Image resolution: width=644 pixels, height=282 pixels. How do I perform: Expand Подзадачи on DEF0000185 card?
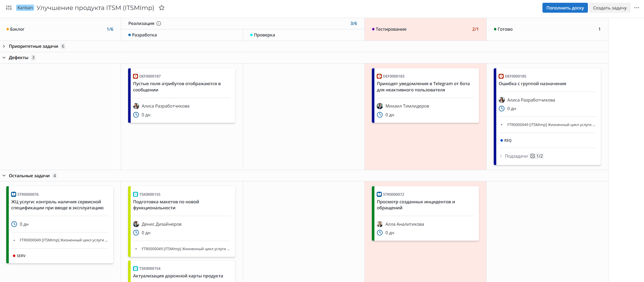(x=501, y=156)
